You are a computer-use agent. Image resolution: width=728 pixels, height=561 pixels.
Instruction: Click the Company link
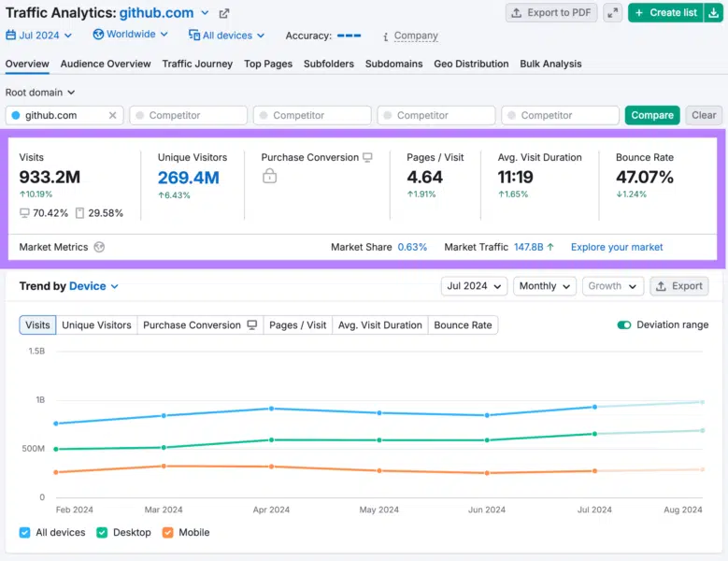pos(416,36)
